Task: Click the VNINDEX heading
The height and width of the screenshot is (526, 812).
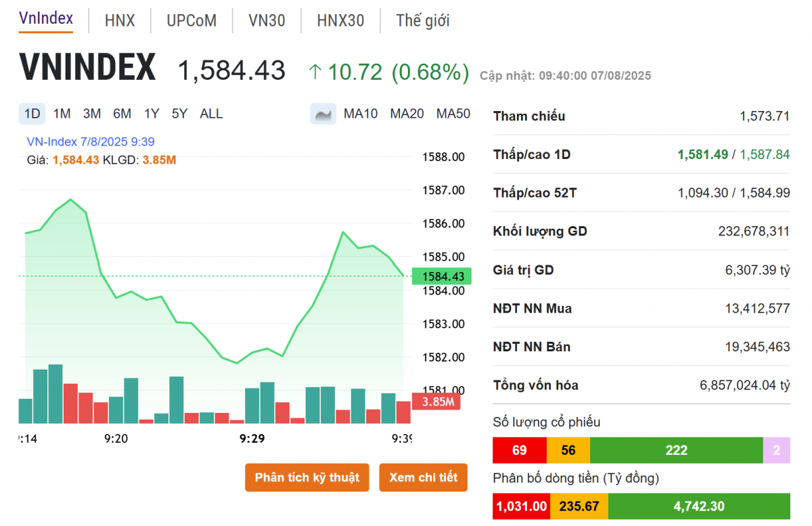Action: click(x=87, y=68)
